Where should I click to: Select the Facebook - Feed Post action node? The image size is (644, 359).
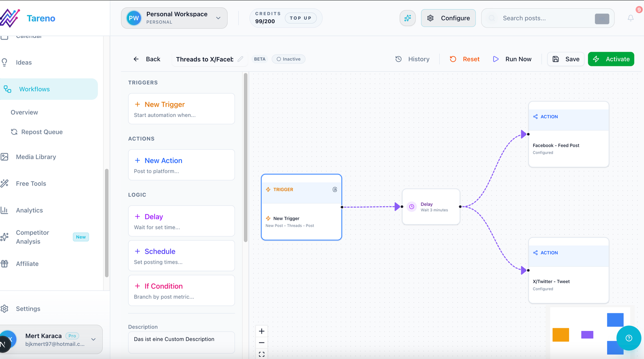point(569,134)
